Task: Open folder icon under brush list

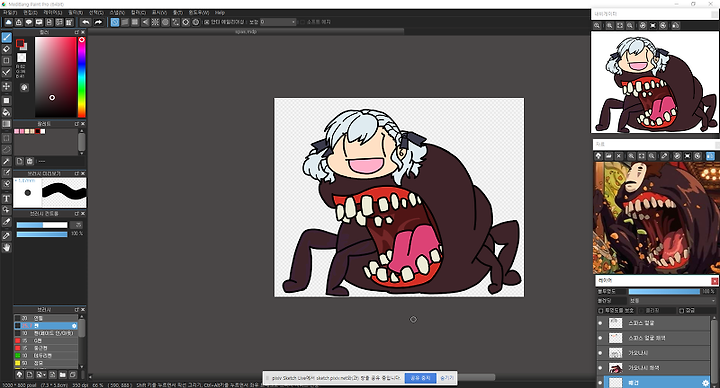Action: [x=62, y=375]
